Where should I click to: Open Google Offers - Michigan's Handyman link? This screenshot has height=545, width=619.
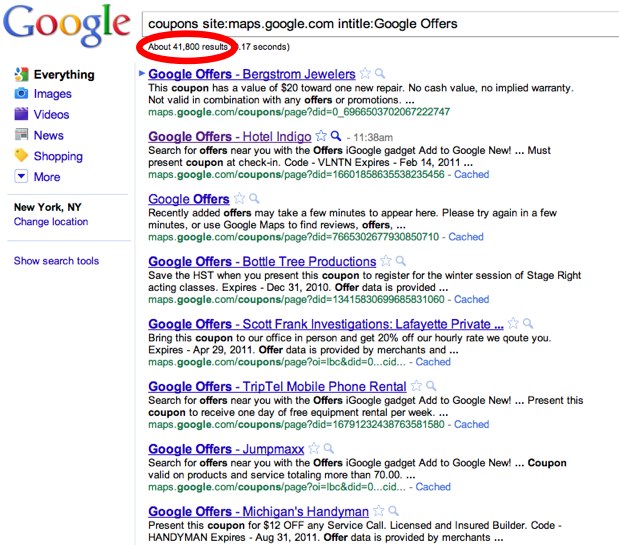click(259, 511)
